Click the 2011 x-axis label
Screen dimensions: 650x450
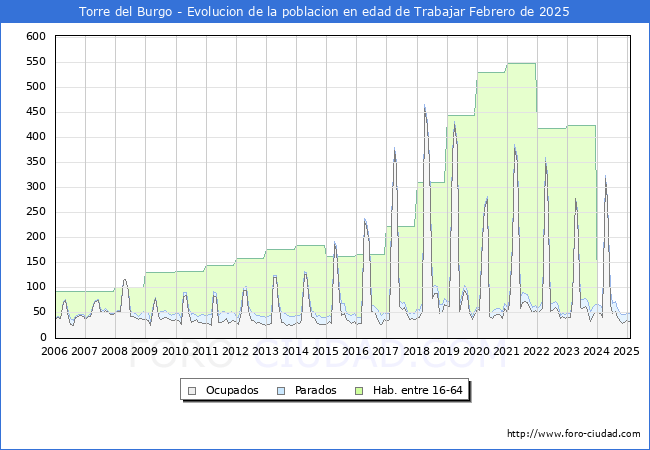click(x=205, y=351)
